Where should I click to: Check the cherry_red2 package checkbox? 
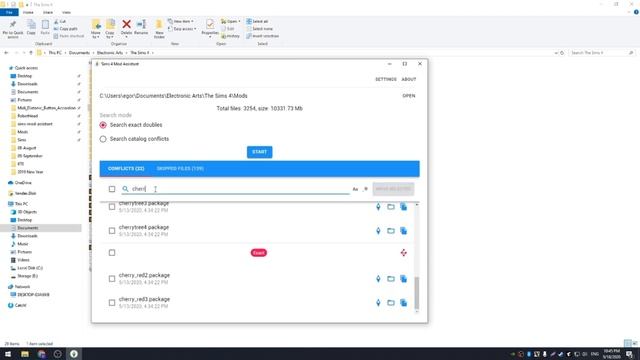112,279
